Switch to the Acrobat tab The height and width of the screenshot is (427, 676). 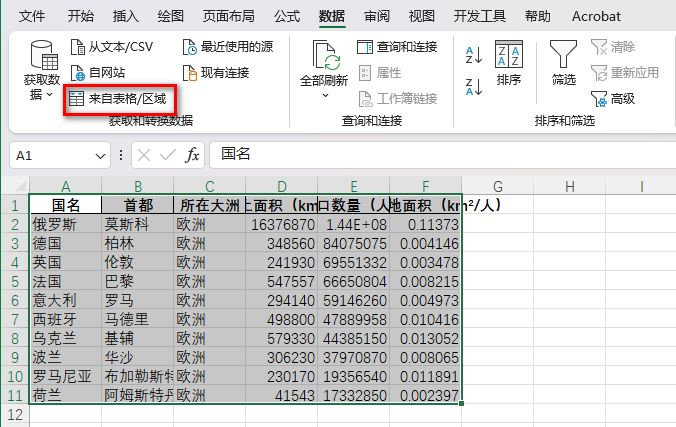596,16
